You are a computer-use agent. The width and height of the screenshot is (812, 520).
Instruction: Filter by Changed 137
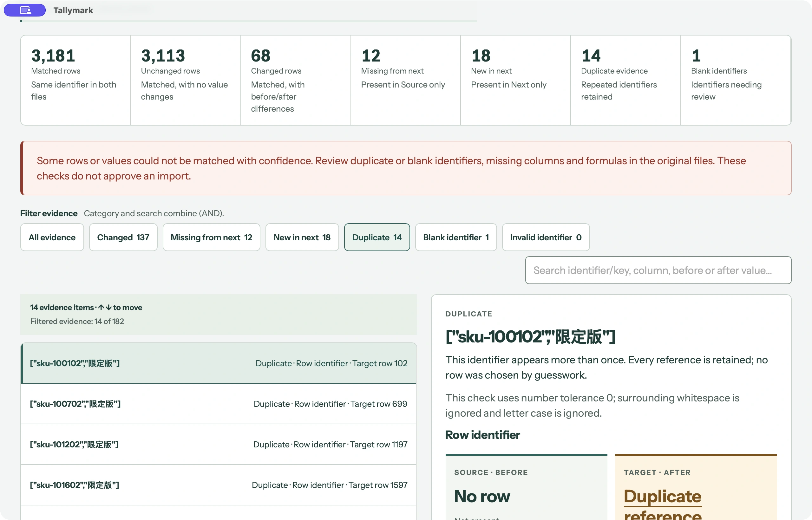coord(123,237)
